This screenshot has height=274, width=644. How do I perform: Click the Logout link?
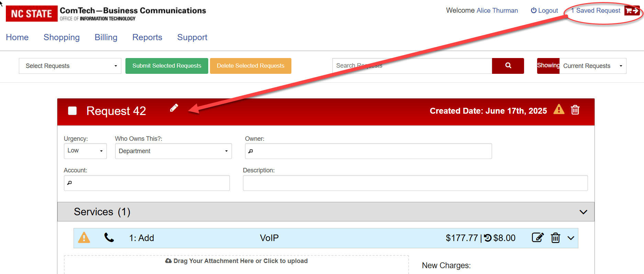[544, 11]
